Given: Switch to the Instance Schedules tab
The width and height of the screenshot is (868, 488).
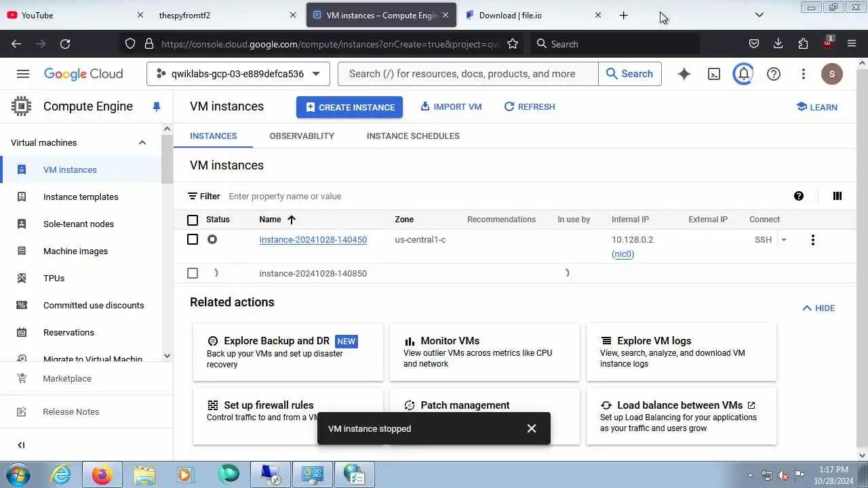Looking at the screenshot, I should [x=413, y=136].
